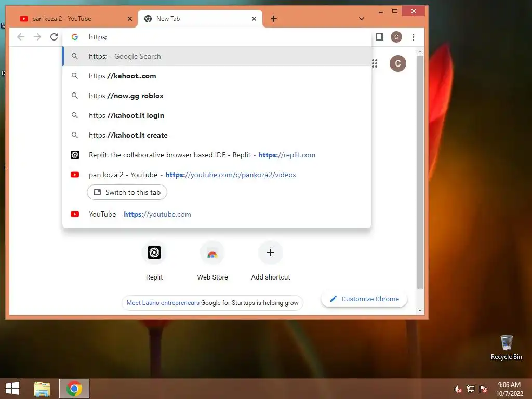Click the browser back arrow
532x399 pixels.
pyautogui.click(x=21, y=37)
